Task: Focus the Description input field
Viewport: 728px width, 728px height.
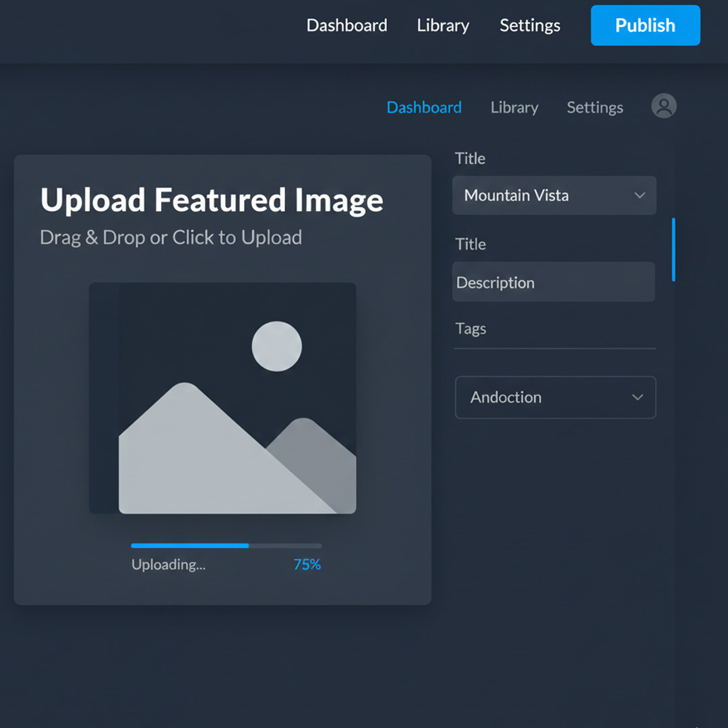Action: [x=553, y=282]
